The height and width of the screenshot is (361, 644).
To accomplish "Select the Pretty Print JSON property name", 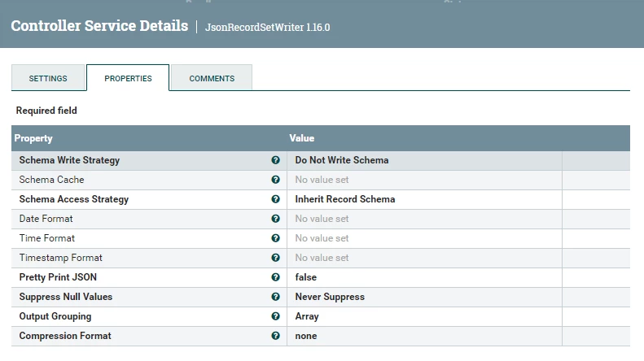I will [58, 277].
